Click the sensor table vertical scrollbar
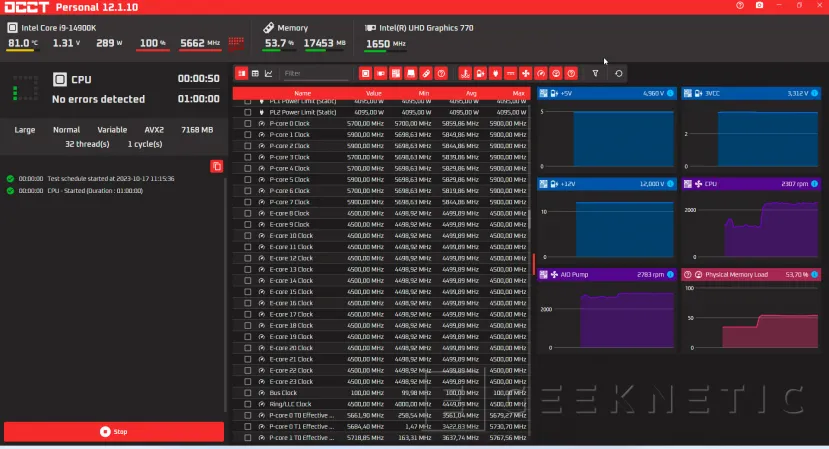This screenshot has width=829, height=449. click(x=529, y=219)
